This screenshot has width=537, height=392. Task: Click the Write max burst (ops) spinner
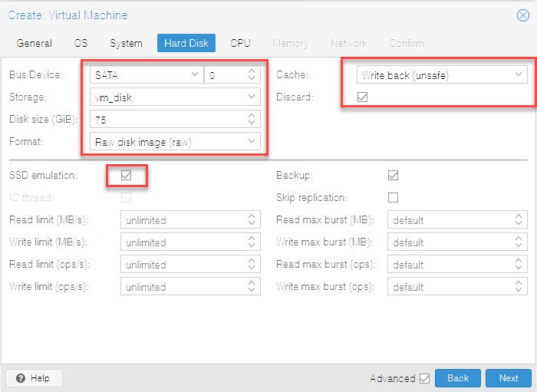coord(519,287)
